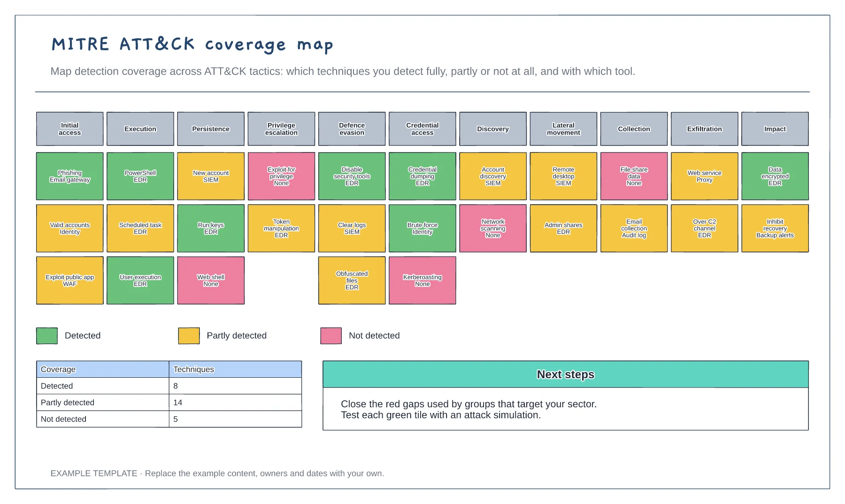Image resolution: width=845 pixels, height=504 pixels.
Task: Click the Account discovery SIEM tile
Action: 493,176
